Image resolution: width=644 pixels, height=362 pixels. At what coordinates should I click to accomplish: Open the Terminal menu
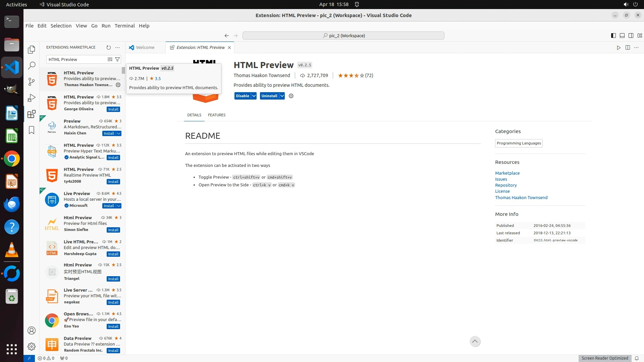point(124,26)
